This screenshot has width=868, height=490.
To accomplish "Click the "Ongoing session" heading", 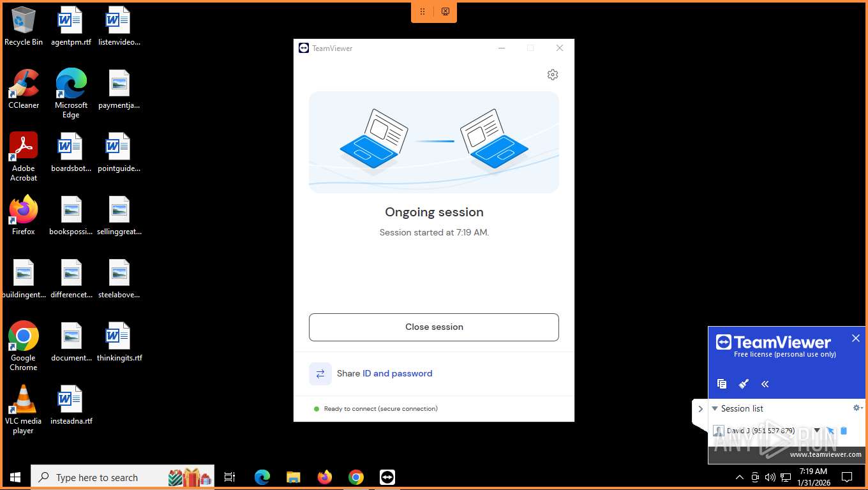I will 434,212.
